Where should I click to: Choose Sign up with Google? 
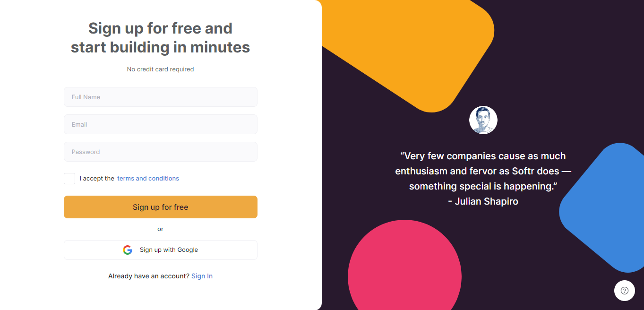tap(161, 250)
